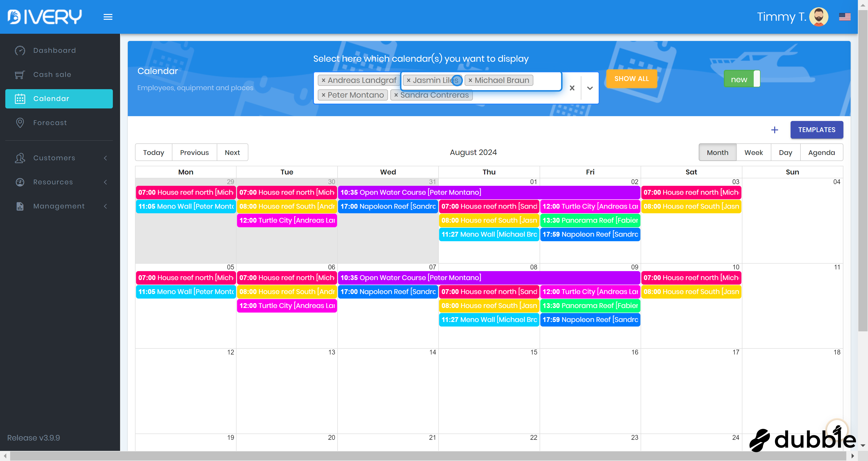The image size is (868, 461).
Task: Click the US flag language icon
Action: 844,16
